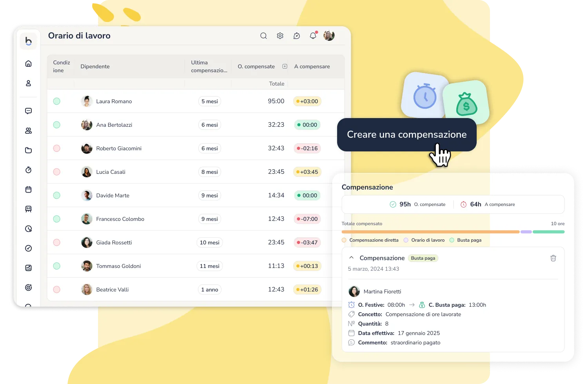
Task: Open the single-person profile sidebar icon
Action: 28,83
